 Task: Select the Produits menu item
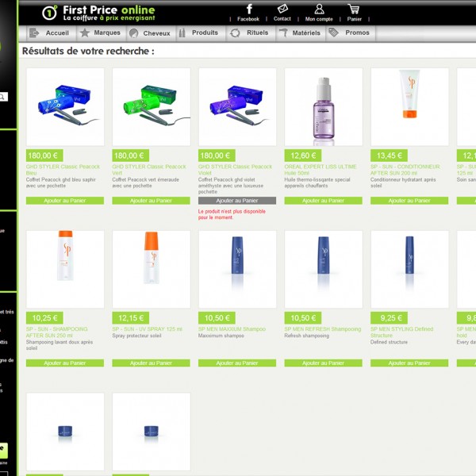tap(198, 33)
